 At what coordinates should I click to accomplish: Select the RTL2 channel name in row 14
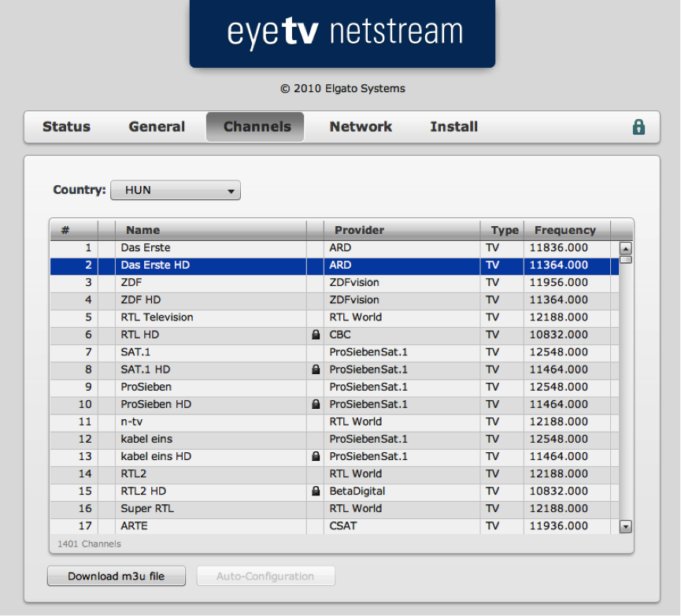point(133,473)
